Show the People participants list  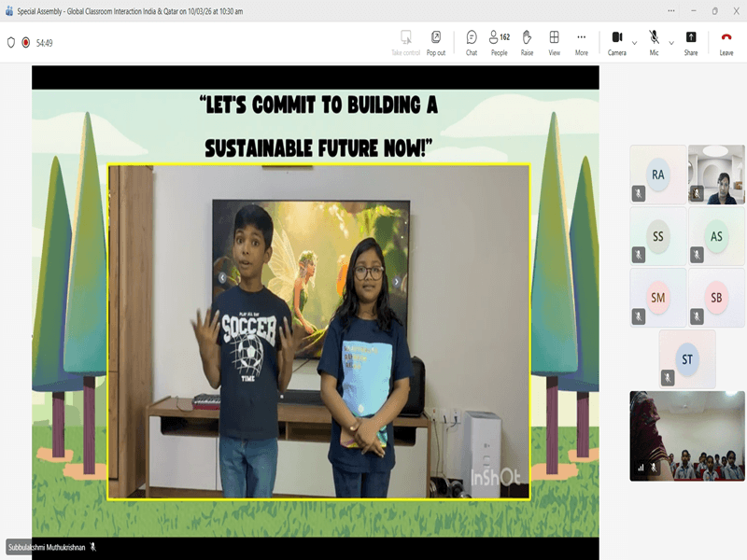[x=500, y=41]
